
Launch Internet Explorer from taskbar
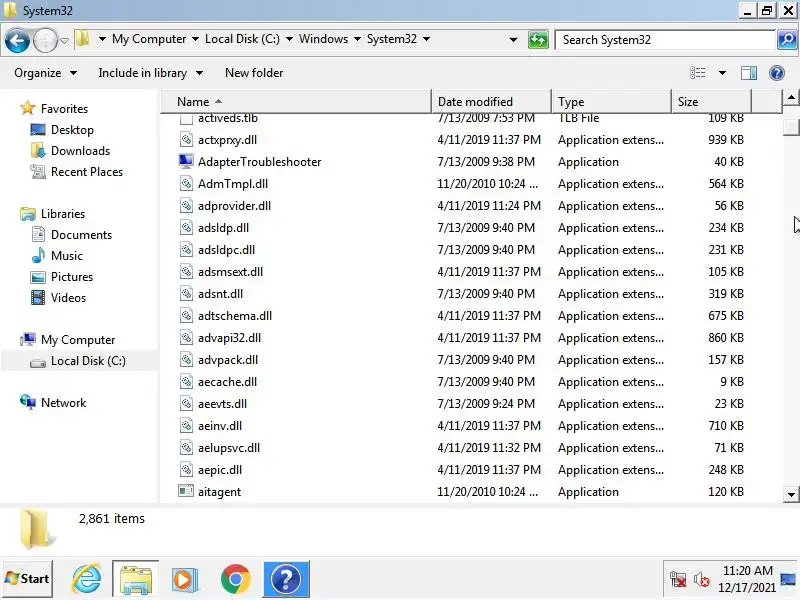(x=86, y=579)
